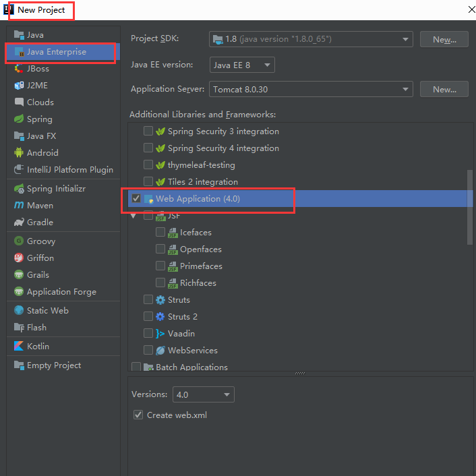This screenshot has width=476, height=476.
Task: Click the WebServices globe icon
Action: click(x=160, y=351)
